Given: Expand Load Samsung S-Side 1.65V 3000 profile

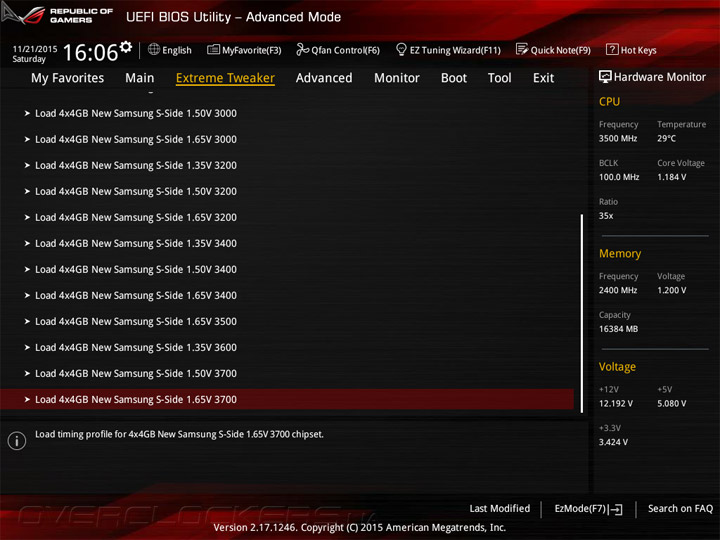Looking at the screenshot, I should click(x=287, y=139).
